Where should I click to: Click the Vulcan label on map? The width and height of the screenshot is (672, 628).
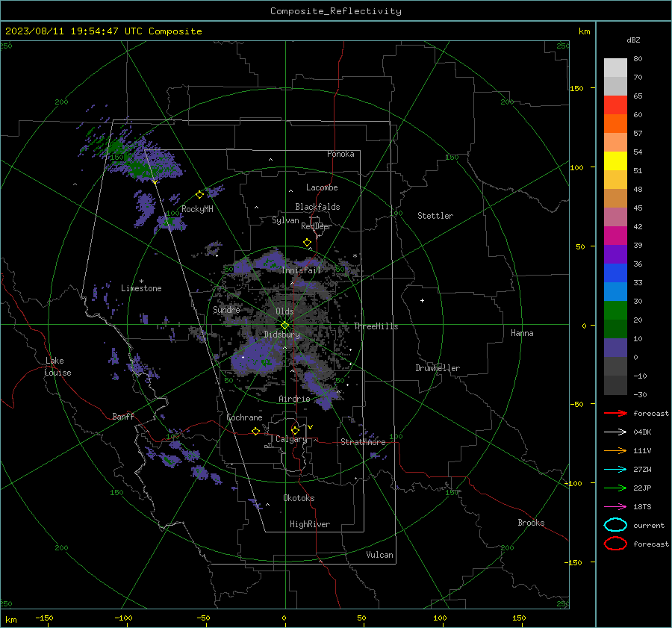click(379, 555)
